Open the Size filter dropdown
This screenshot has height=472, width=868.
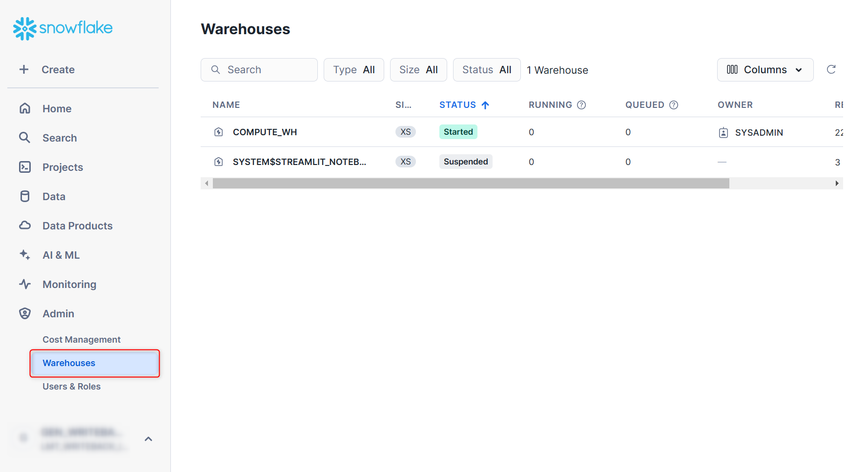(x=418, y=70)
